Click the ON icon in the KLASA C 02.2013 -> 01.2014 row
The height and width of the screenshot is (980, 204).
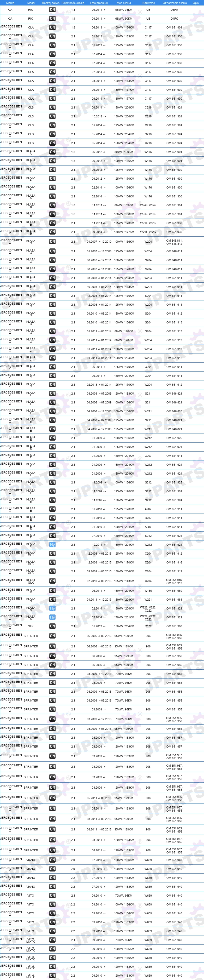click(x=52, y=385)
